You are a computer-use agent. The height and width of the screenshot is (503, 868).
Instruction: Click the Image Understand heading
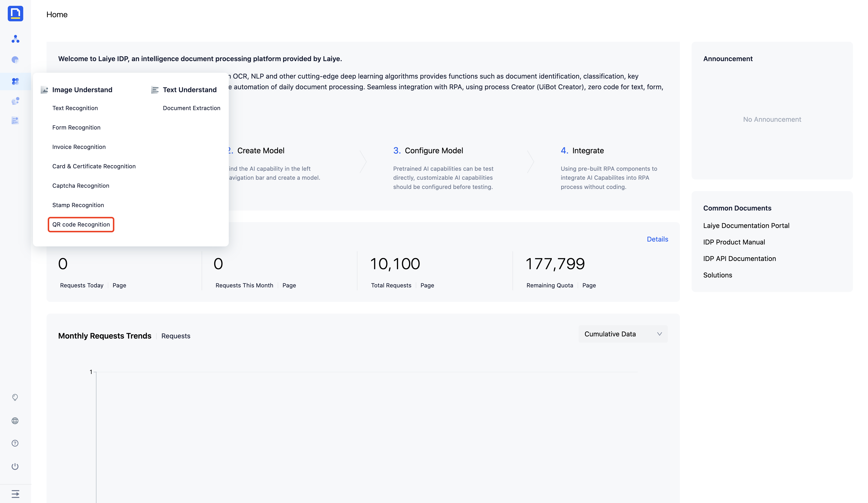point(82,90)
